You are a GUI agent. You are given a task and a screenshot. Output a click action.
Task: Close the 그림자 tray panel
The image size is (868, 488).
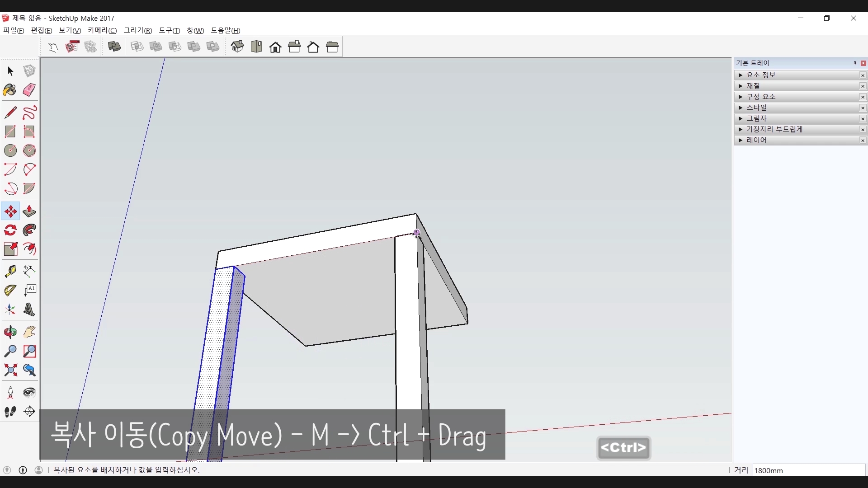(863, 118)
